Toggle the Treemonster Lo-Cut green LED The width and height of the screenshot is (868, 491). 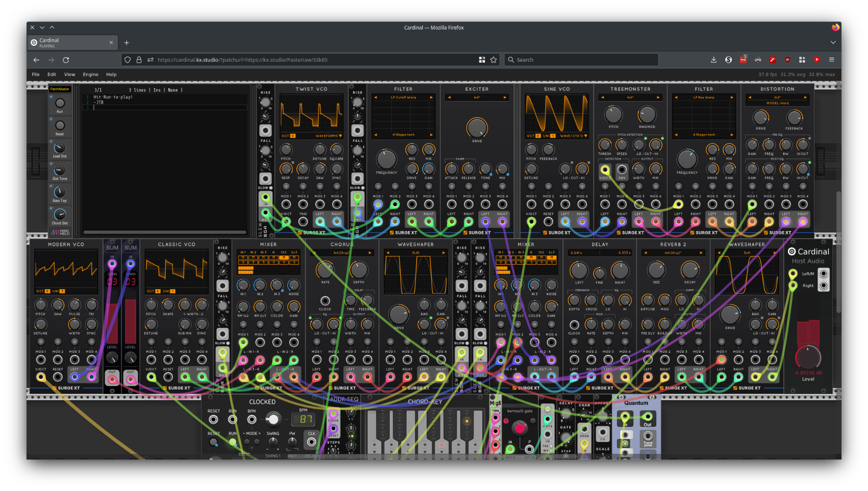coord(645,138)
